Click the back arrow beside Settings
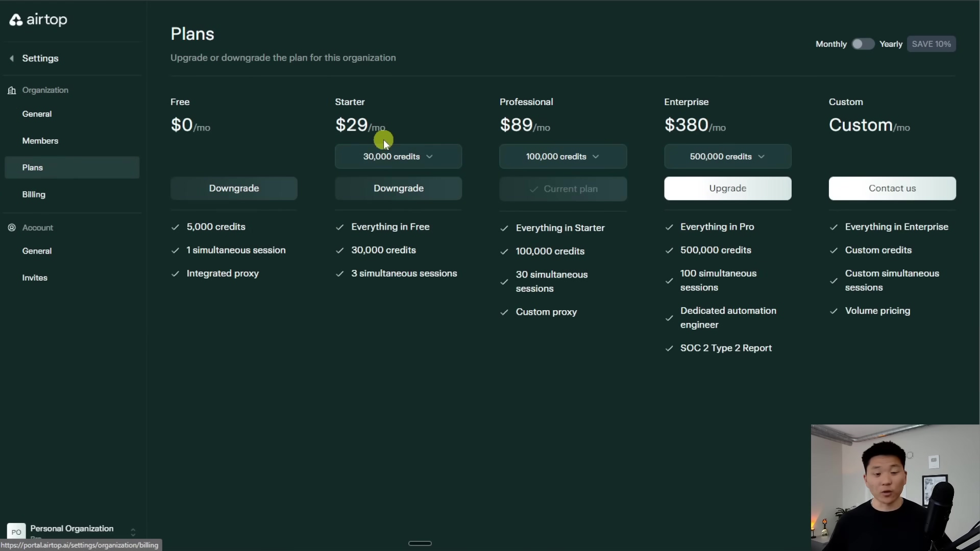 click(12, 58)
